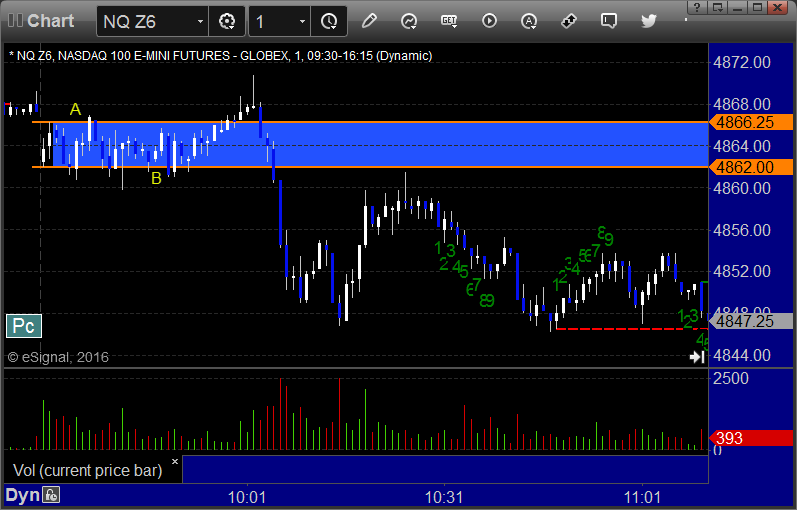Click the Dyn label in the bottom corner

[x=22, y=495]
